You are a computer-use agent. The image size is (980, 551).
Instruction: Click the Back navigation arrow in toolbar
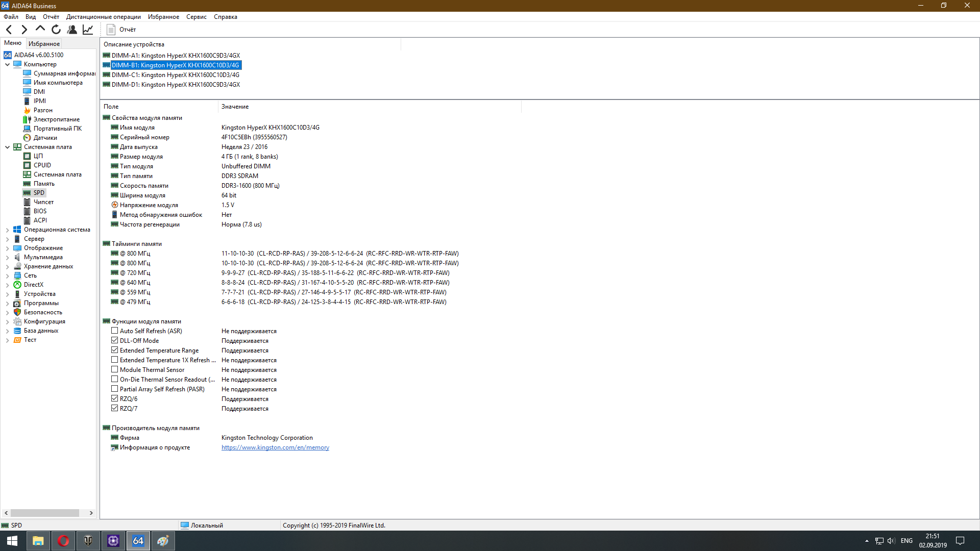point(9,30)
